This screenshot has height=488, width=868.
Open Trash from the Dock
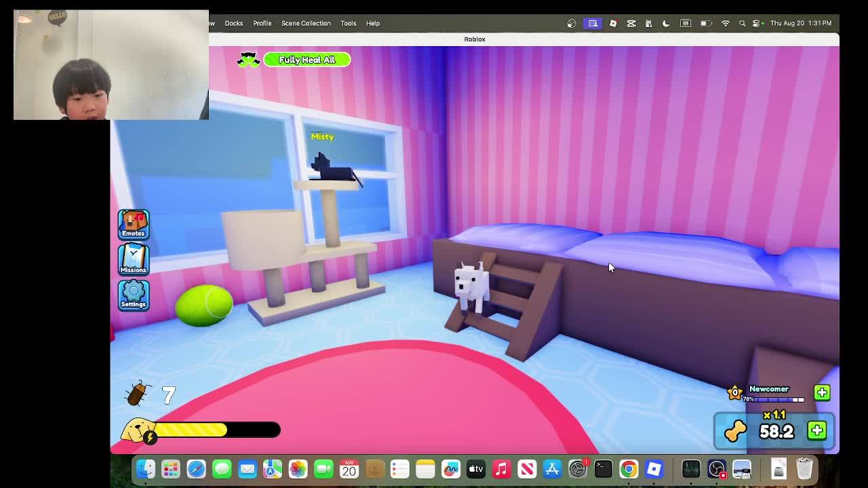point(804,469)
